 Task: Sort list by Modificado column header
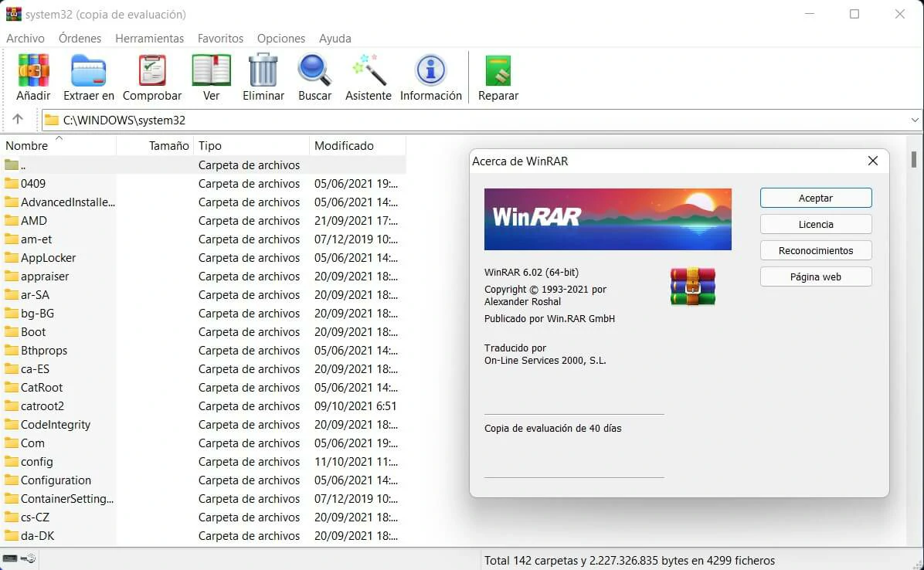coord(344,146)
